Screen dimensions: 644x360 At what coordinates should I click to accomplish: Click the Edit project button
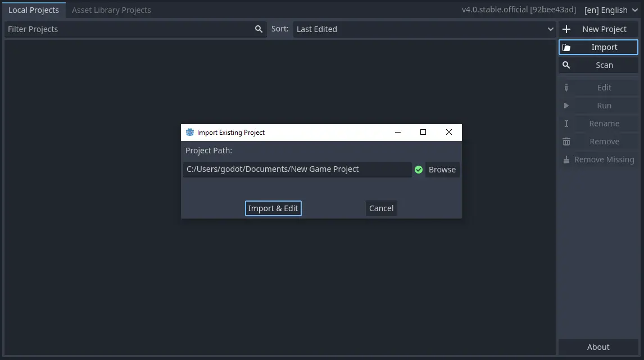(598, 88)
